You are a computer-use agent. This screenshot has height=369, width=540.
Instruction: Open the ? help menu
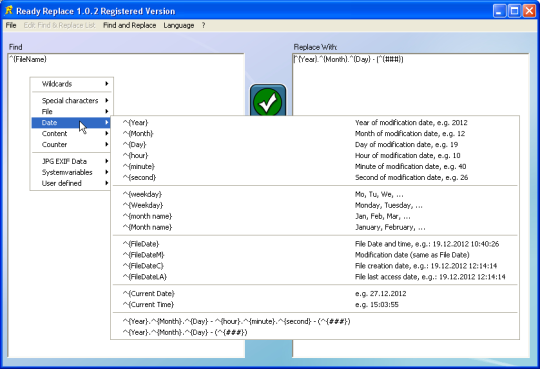(x=204, y=25)
